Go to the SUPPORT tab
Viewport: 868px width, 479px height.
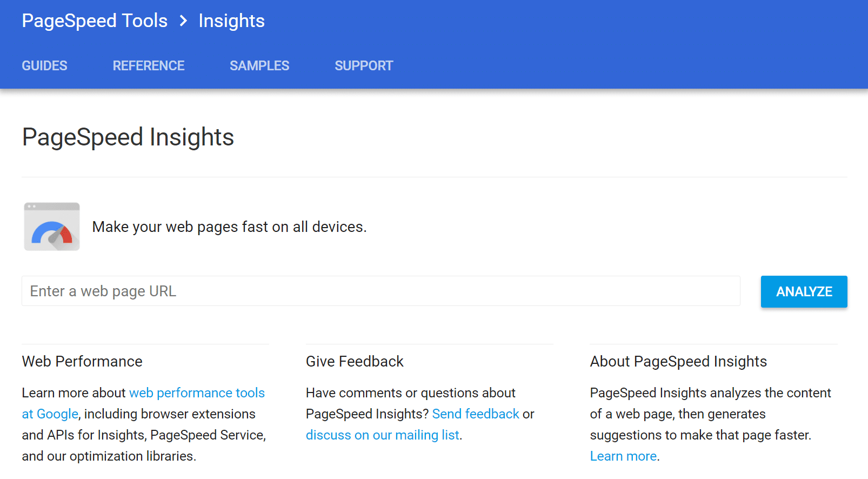pyautogui.click(x=364, y=65)
